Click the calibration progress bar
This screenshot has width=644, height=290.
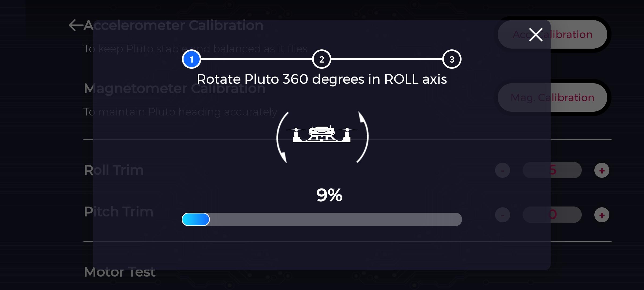322,219
